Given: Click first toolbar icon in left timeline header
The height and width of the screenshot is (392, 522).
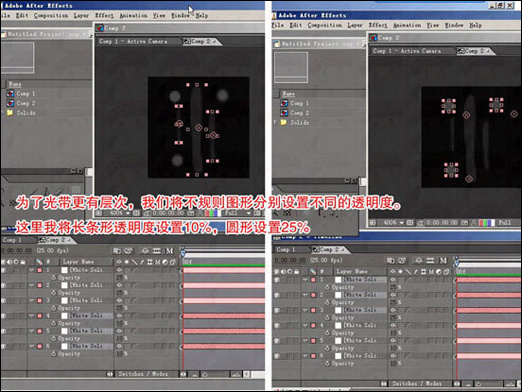Looking at the screenshot, I should (x=116, y=250).
